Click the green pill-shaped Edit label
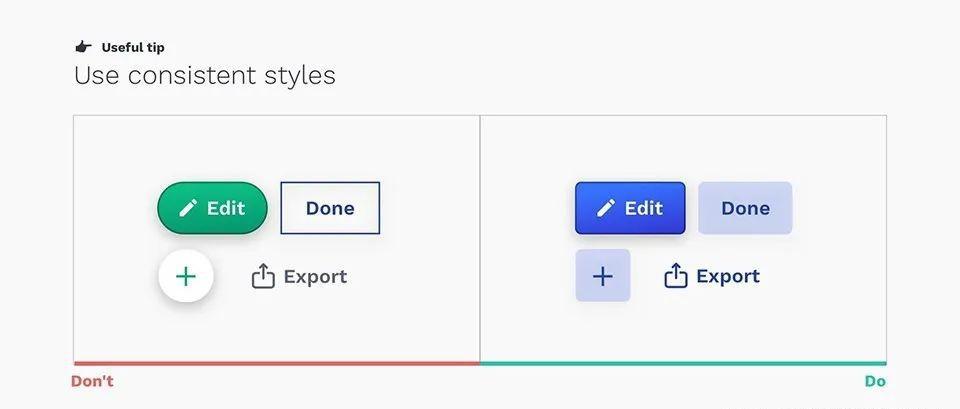 (x=226, y=208)
